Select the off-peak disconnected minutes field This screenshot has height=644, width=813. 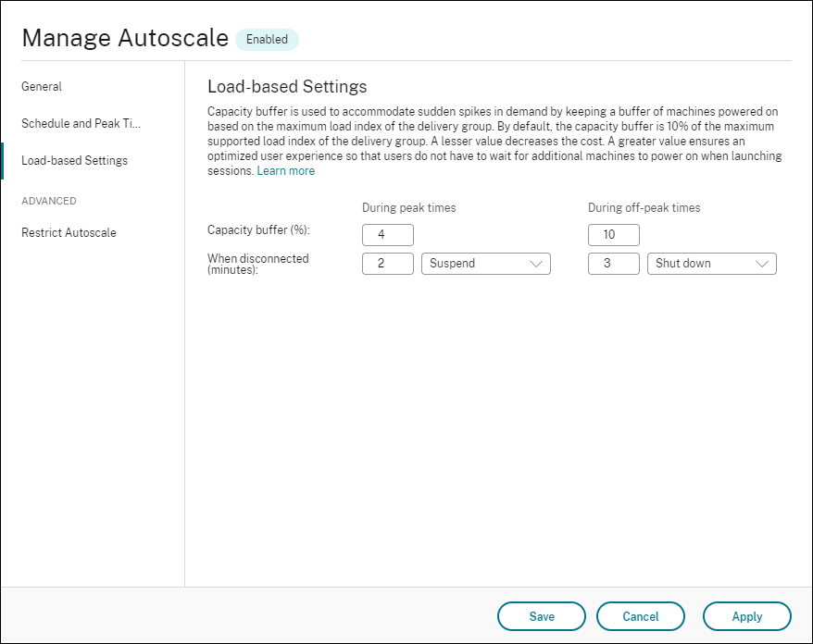pos(613,263)
